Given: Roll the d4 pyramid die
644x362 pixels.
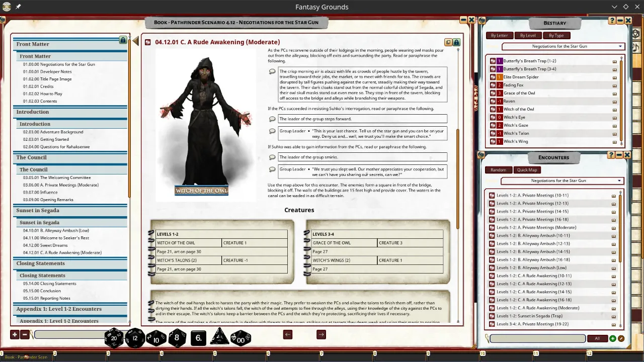Looking at the screenshot, I should tap(219, 337).
